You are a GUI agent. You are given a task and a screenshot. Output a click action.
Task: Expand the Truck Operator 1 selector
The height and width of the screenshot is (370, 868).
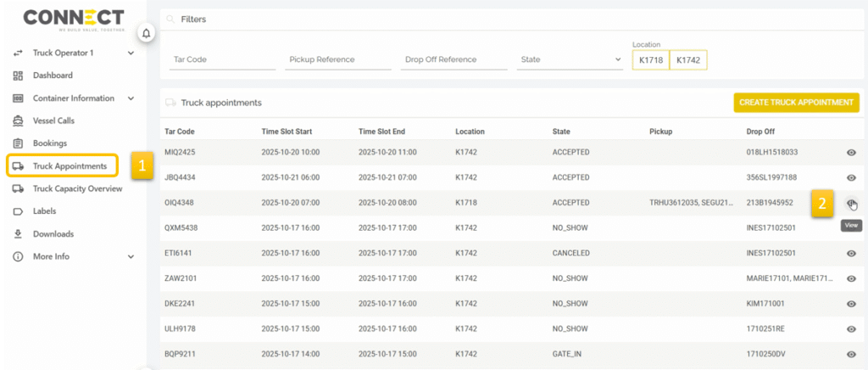tap(131, 53)
